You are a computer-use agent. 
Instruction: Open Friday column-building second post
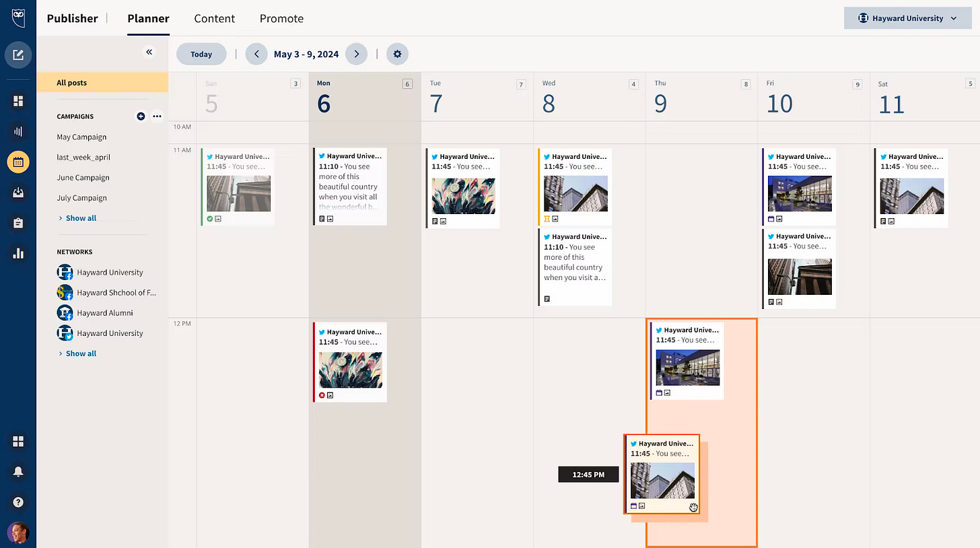point(799,269)
